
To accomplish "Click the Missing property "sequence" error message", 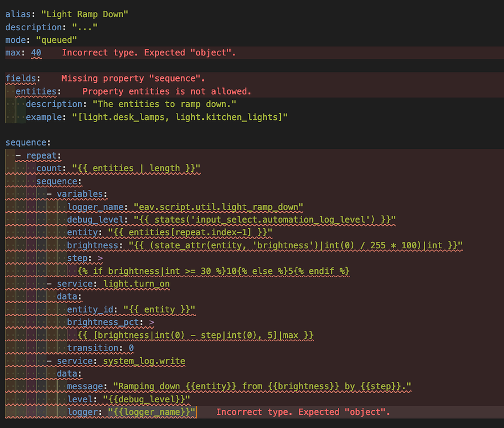I will click(133, 78).
